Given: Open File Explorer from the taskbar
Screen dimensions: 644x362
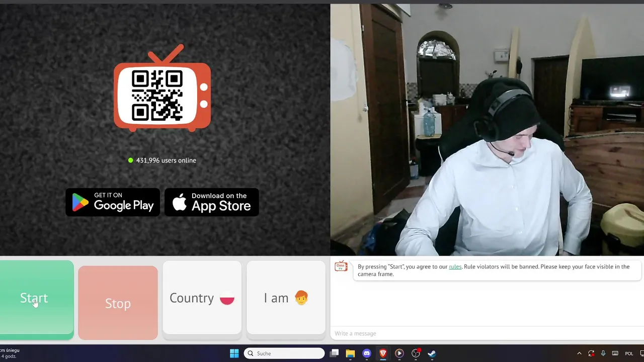Looking at the screenshot, I should point(350,353).
